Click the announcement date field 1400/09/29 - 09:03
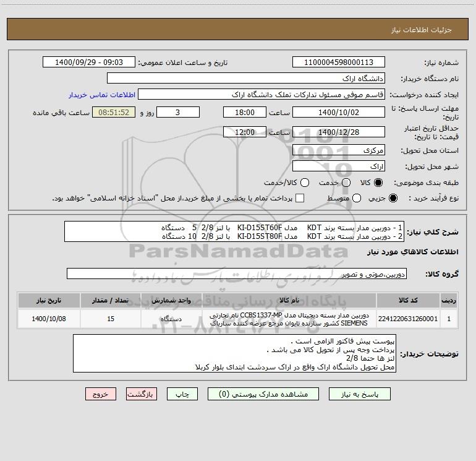This screenshot has width=476, height=461. pos(89,62)
